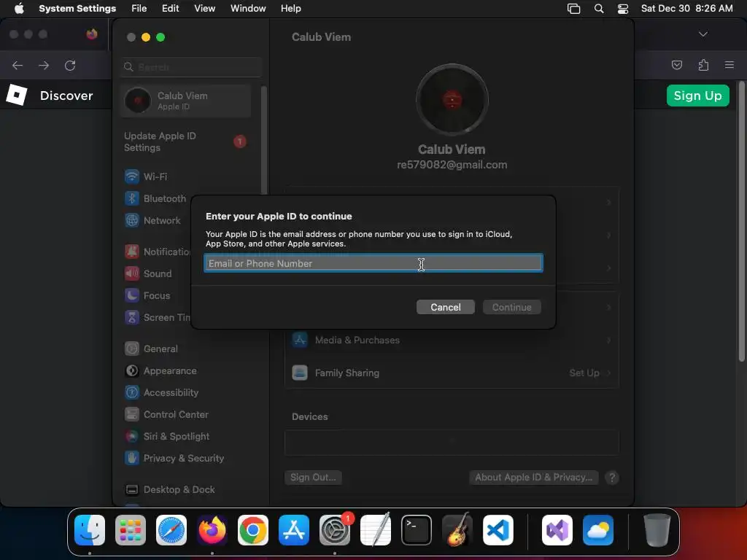Viewport: 747px width, 560px height.
Task: Open the Apple menu
Action: pyautogui.click(x=19, y=8)
